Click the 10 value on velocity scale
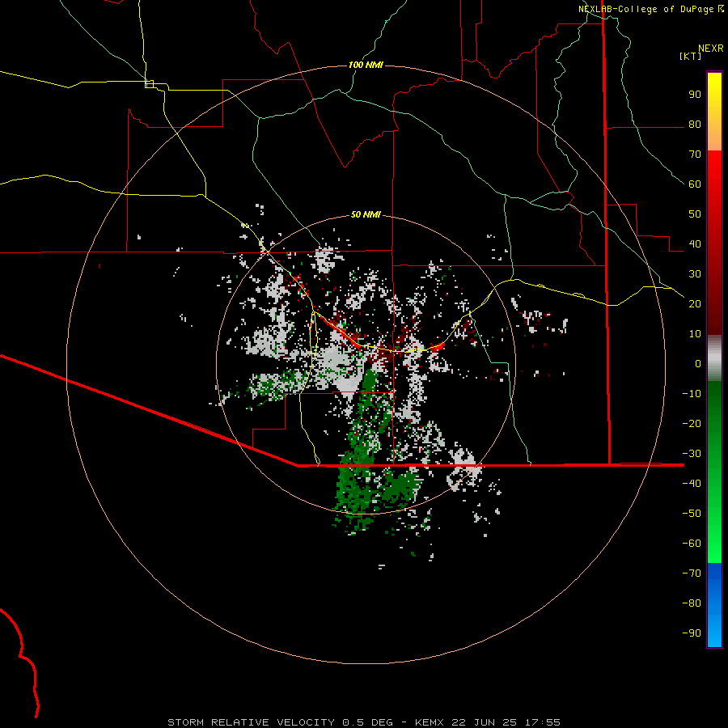 695,334
